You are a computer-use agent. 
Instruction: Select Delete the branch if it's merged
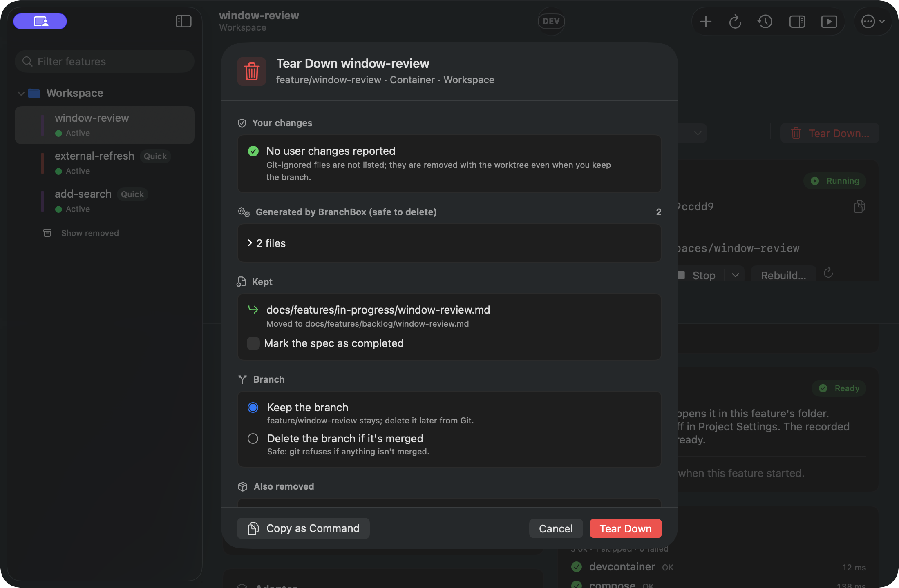pos(253,439)
